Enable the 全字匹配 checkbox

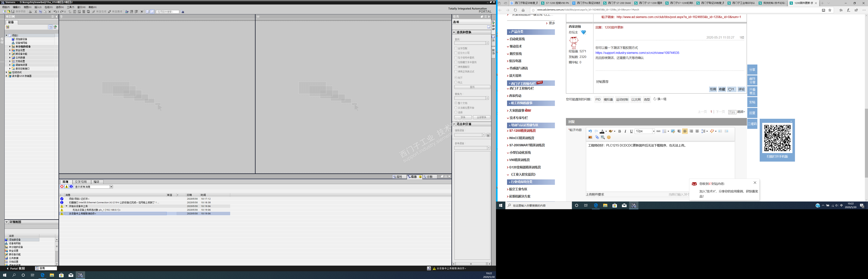click(456, 48)
